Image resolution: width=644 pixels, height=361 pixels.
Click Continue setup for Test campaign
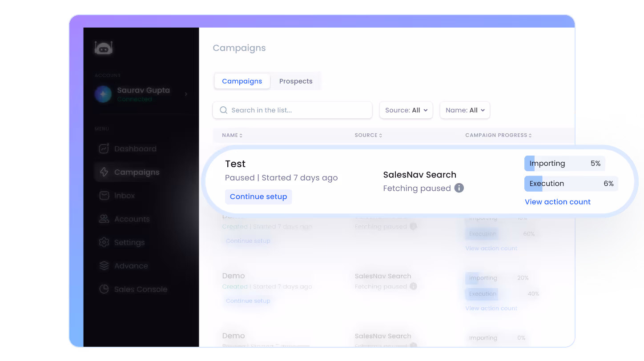pos(258,197)
